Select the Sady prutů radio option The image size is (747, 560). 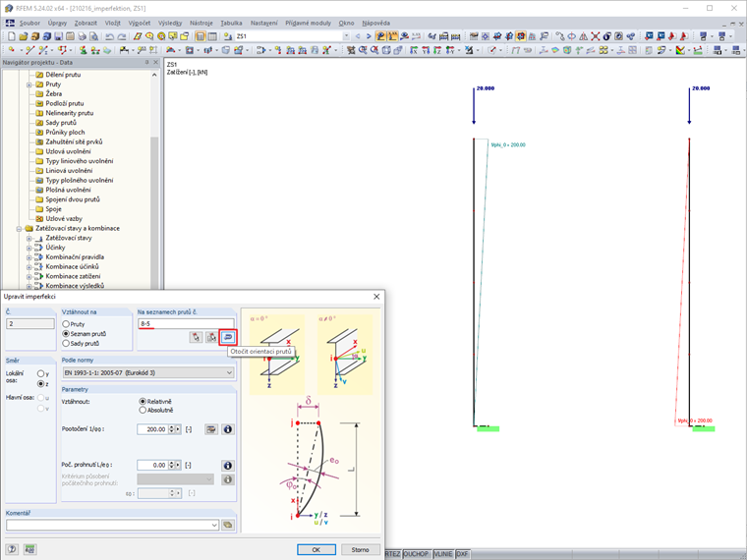point(66,343)
